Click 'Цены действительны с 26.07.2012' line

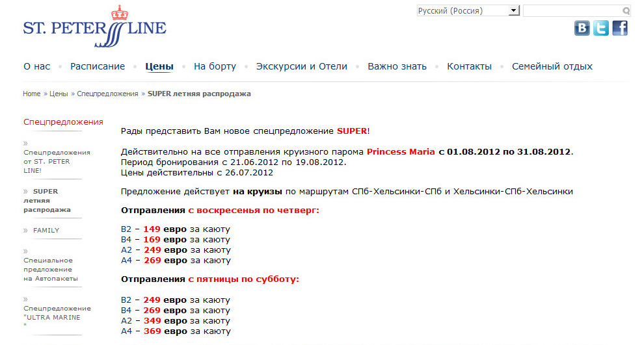click(x=196, y=173)
